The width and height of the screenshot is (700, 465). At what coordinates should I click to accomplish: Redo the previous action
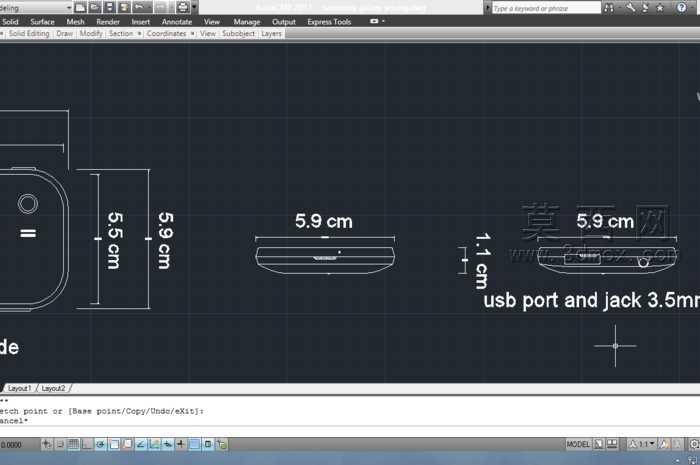[x=160, y=7]
